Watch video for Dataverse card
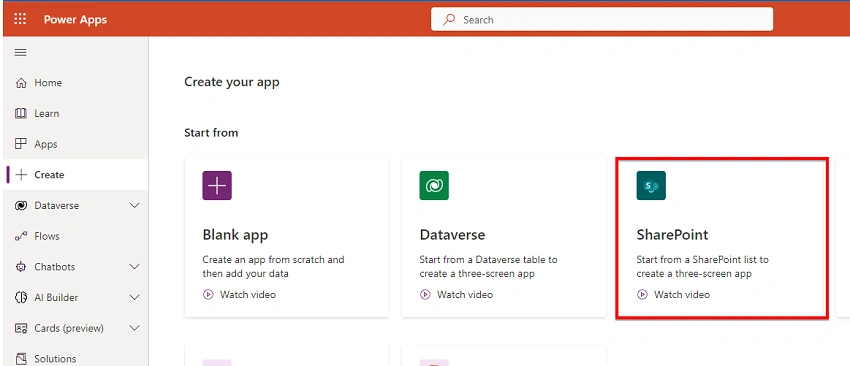The height and width of the screenshot is (366, 850). pos(465,295)
